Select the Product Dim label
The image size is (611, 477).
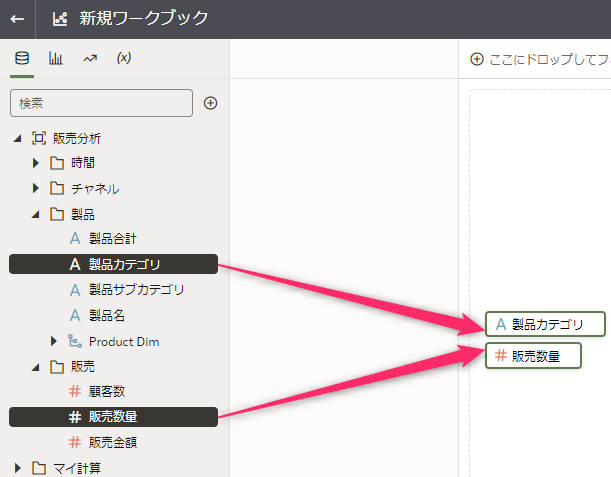coord(124,342)
